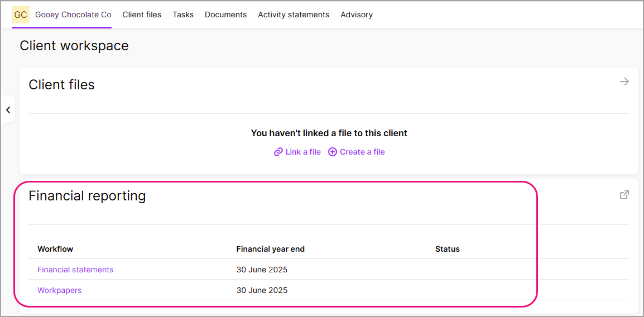Open the Workpapers workflow

click(60, 290)
